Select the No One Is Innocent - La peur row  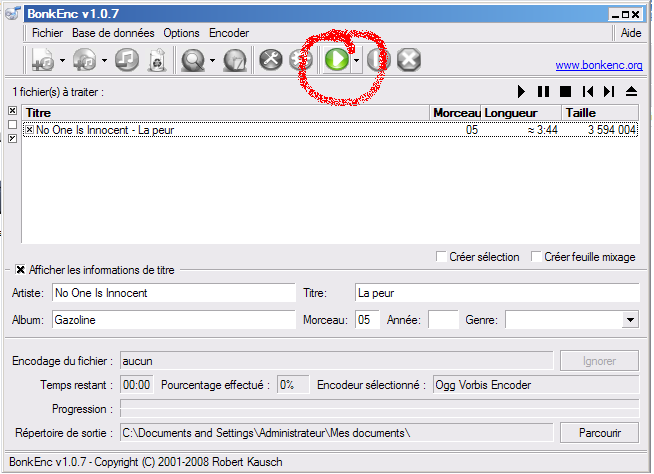[330, 130]
